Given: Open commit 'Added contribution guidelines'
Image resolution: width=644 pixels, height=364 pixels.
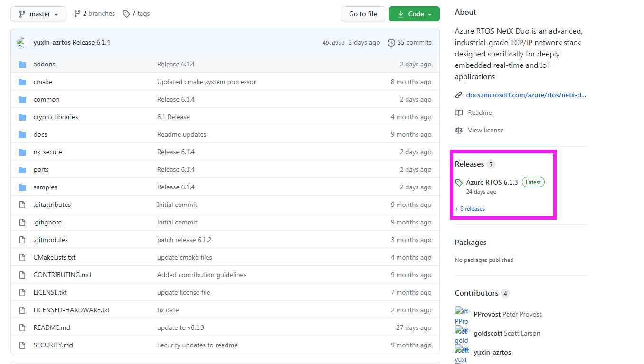Looking at the screenshot, I should [202, 275].
